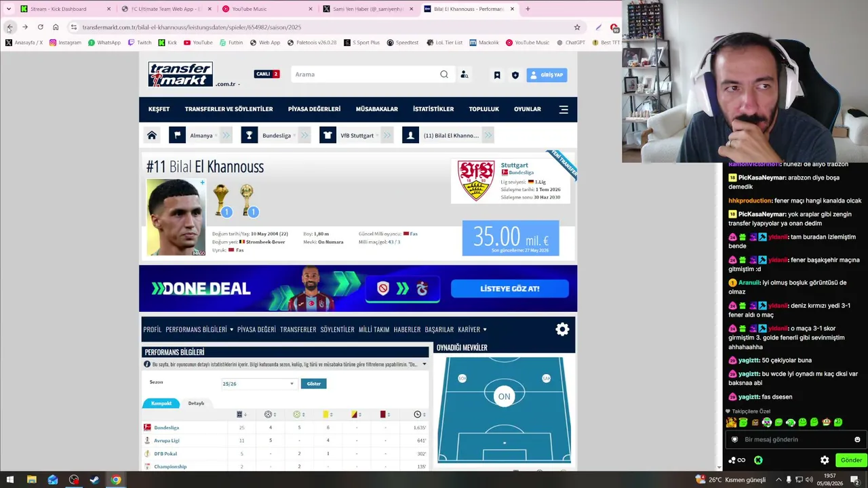Open emoji picker in chat box
Image resolution: width=868 pixels, height=488 pixels.
coord(857,440)
